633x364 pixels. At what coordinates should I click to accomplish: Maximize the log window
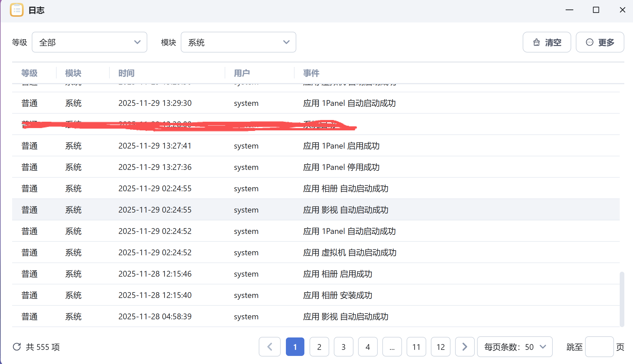(x=596, y=10)
